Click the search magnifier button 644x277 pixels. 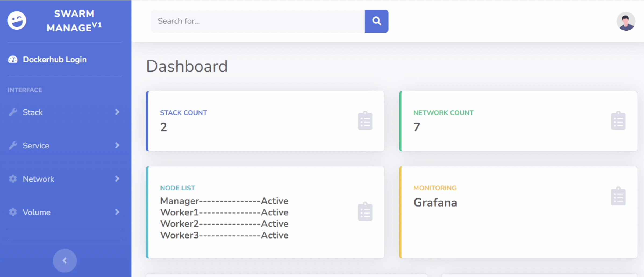(x=376, y=21)
